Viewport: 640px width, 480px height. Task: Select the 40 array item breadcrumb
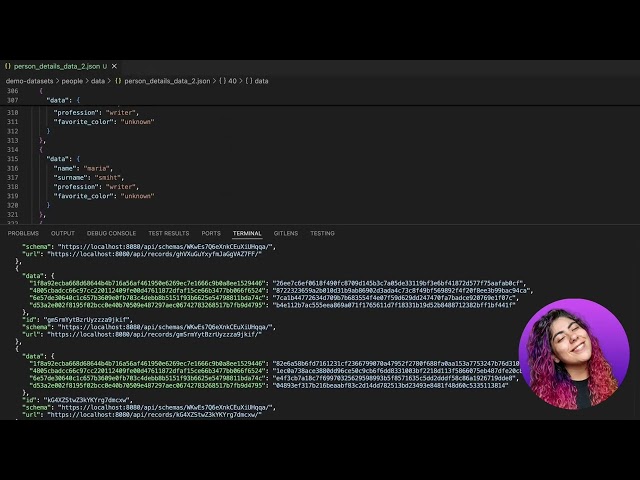(228, 81)
